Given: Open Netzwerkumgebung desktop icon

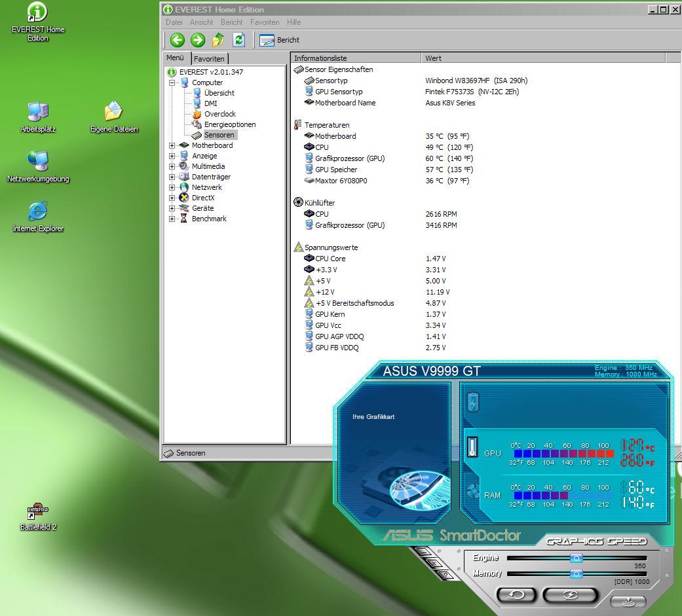Looking at the screenshot, I should [38, 166].
